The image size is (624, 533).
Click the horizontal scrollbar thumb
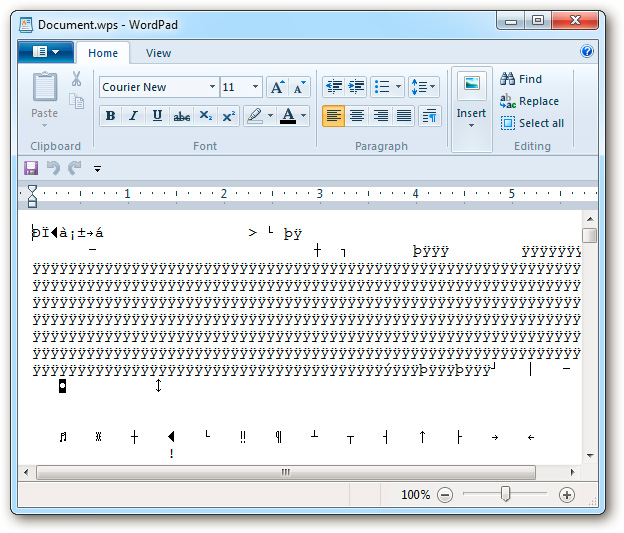pyautogui.click(x=286, y=472)
